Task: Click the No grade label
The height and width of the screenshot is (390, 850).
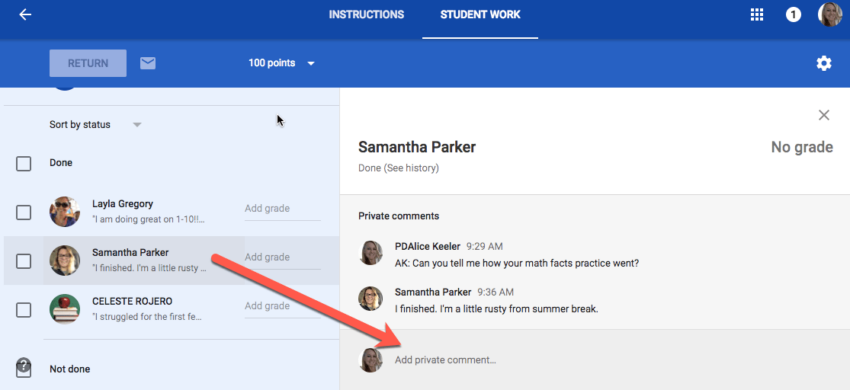Action: (802, 147)
